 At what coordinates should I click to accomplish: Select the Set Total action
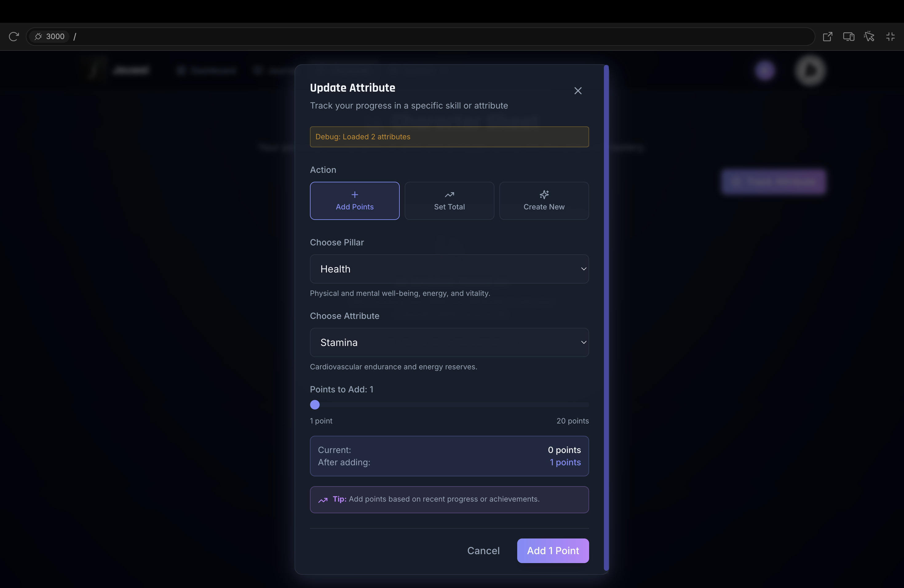[449, 201]
